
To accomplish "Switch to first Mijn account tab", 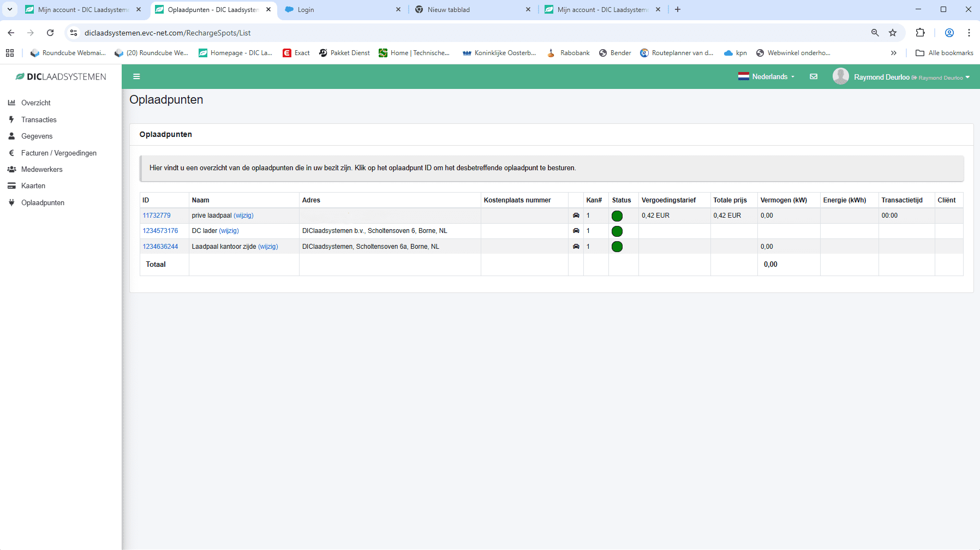I will [x=82, y=10].
